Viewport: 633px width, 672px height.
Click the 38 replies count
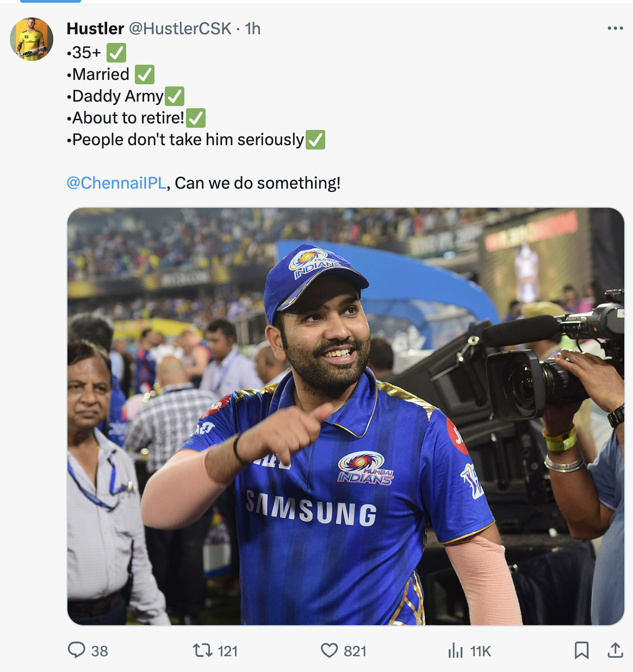pos(100,651)
